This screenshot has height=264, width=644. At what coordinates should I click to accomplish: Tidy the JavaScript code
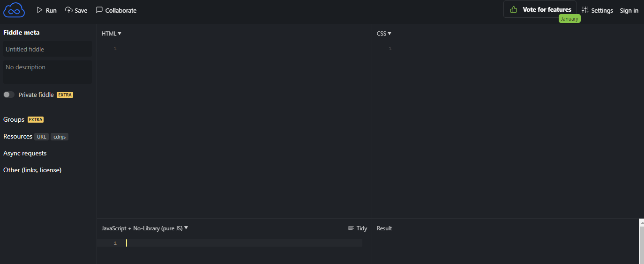click(358, 228)
